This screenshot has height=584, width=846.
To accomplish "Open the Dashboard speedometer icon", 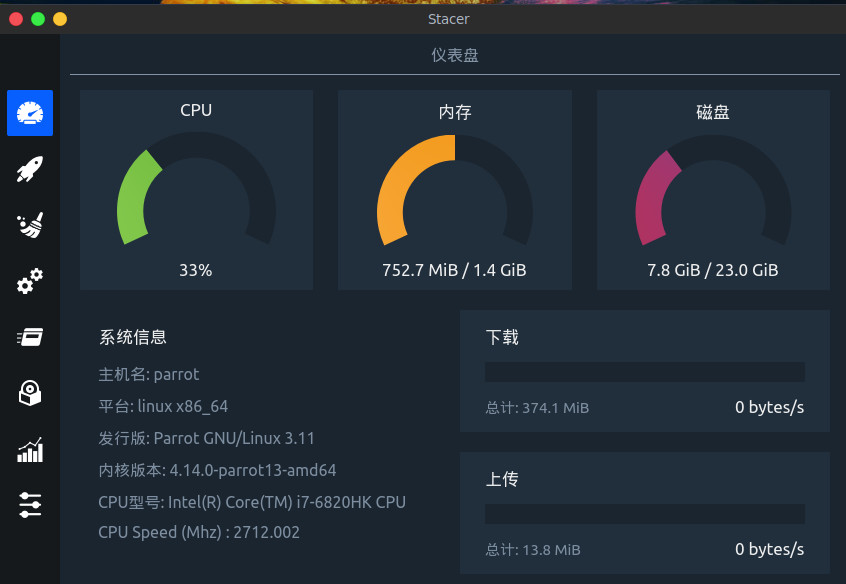I will 30,113.
